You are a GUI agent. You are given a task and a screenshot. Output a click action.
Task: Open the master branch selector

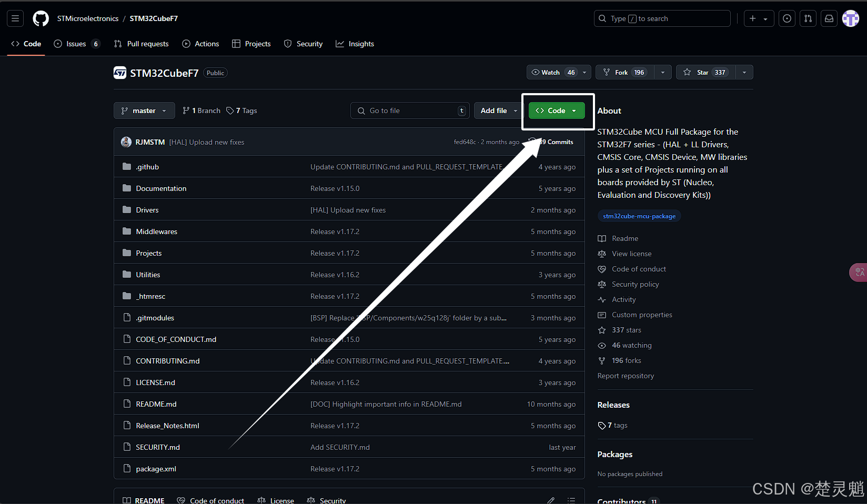point(144,110)
